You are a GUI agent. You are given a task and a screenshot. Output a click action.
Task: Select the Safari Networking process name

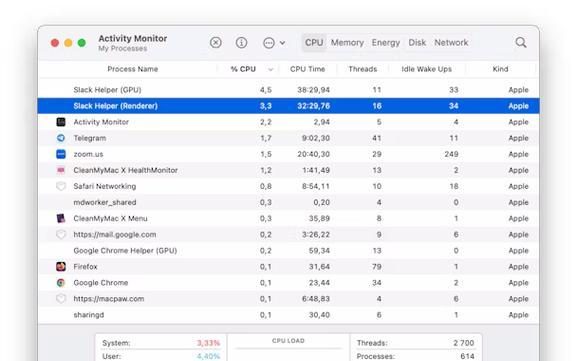(105, 186)
